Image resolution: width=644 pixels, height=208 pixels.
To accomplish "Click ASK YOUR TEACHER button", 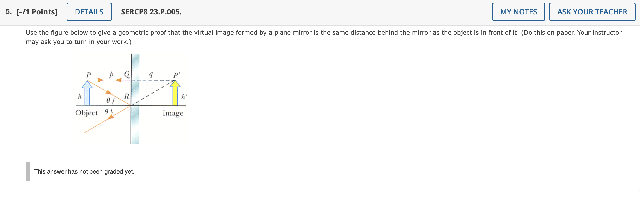I will coord(592,12).
